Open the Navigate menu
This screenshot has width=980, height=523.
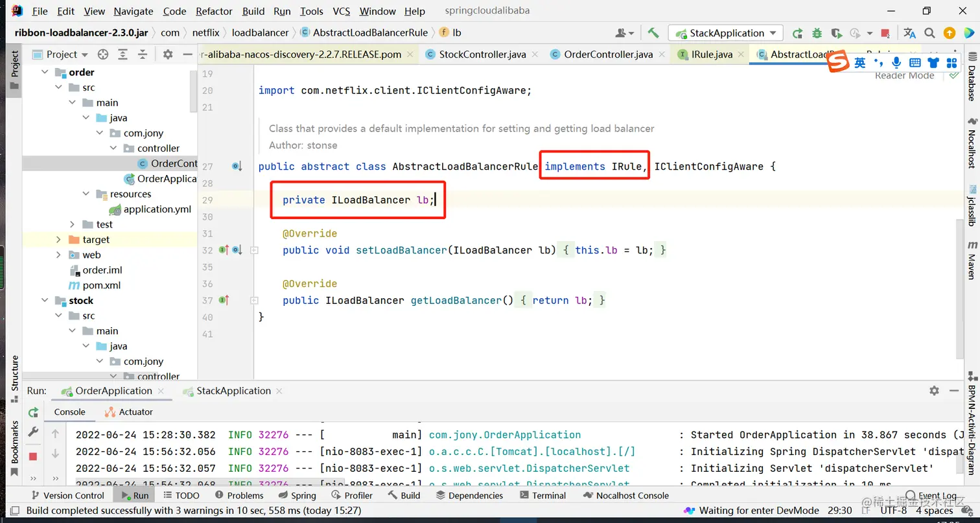pyautogui.click(x=134, y=11)
